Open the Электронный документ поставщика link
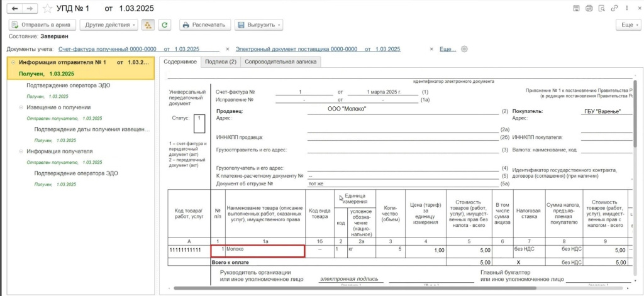 click(318, 49)
